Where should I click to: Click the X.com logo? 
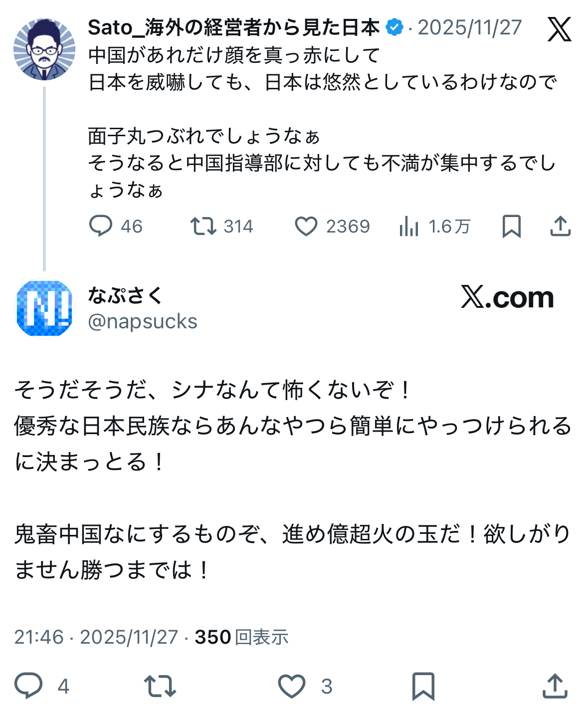click(507, 297)
